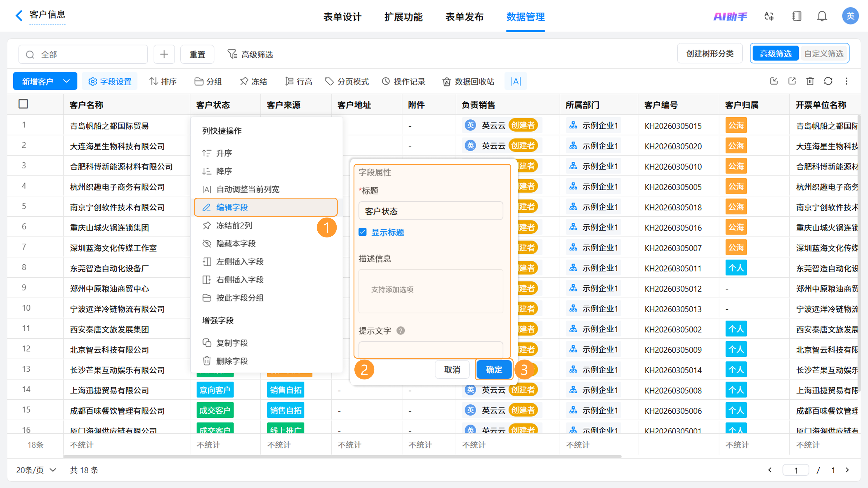Switch to the 数据管理 tab
This screenshot has height=488, width=868.
point(525,17)
